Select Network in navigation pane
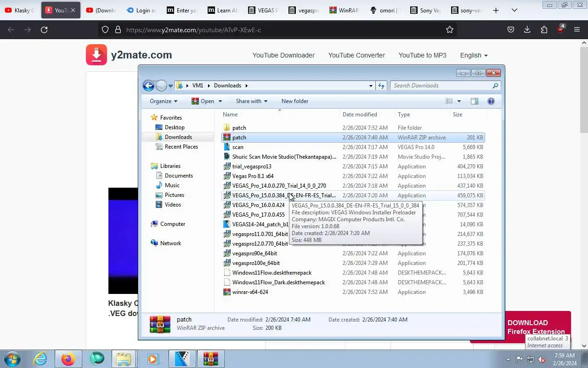This screenshot has width=588, height=368. pos(170,243)
